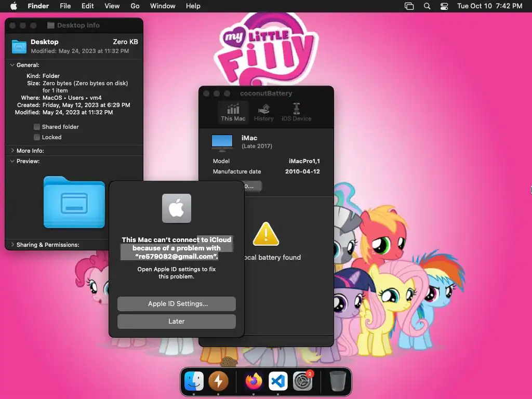Screen dimensions: 532x399
Task: Open the File menu
Action: (65, 6)
